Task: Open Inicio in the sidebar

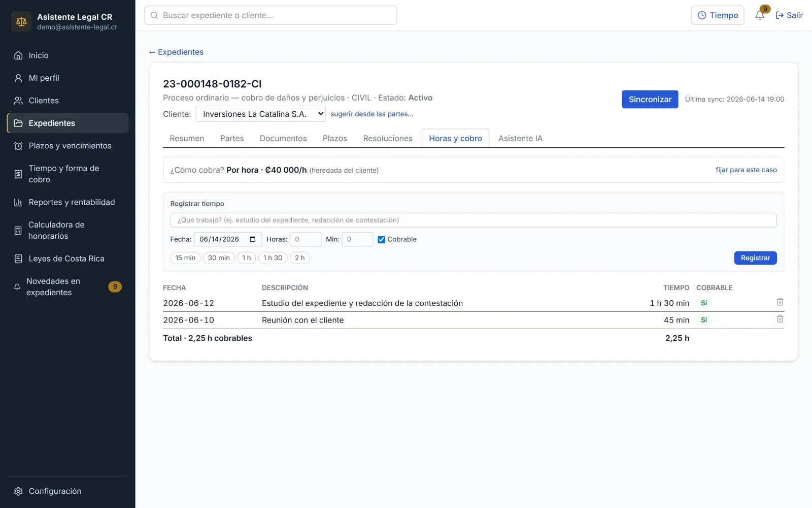Action: pyautogui.click(x=67, y=55)
